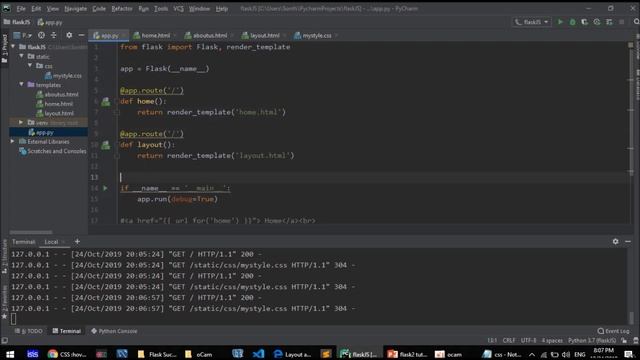Image resolution: width=640 pixels, height=360 pixels.
Task: Click the UTF-8 encoding in status bar
Action: click(x=528, y=340)
